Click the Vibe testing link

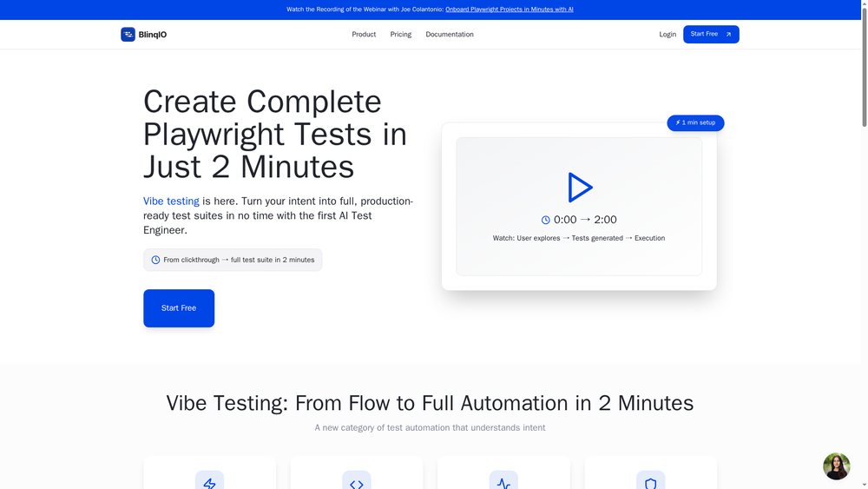click(171, 201)
